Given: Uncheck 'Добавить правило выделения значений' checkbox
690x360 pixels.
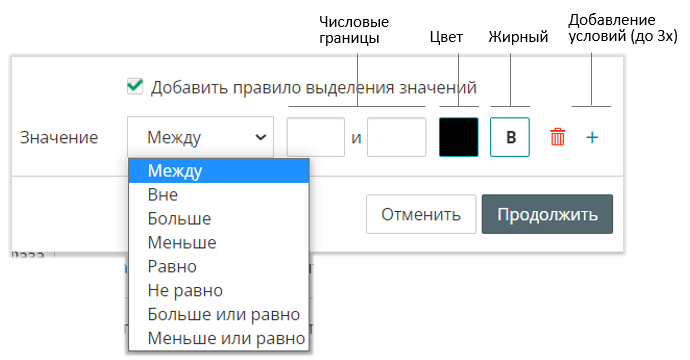Looking at the screenshot, I should [x=135, y=86].
